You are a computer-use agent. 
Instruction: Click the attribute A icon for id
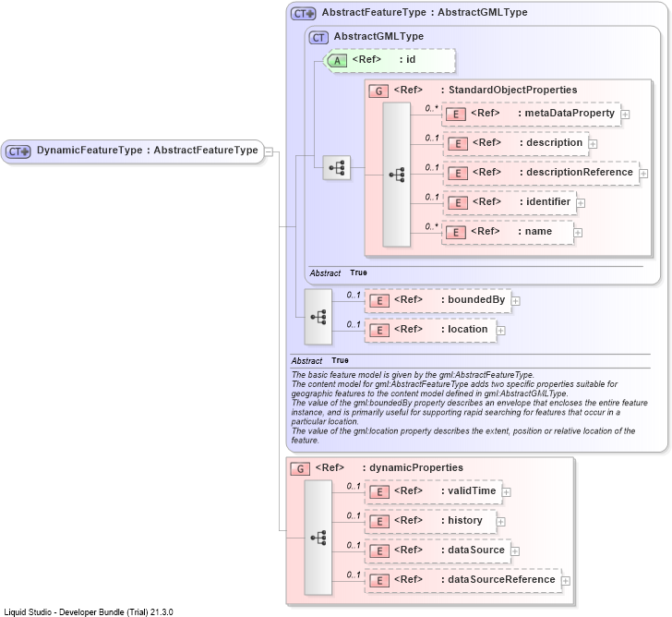coord(337,61)
